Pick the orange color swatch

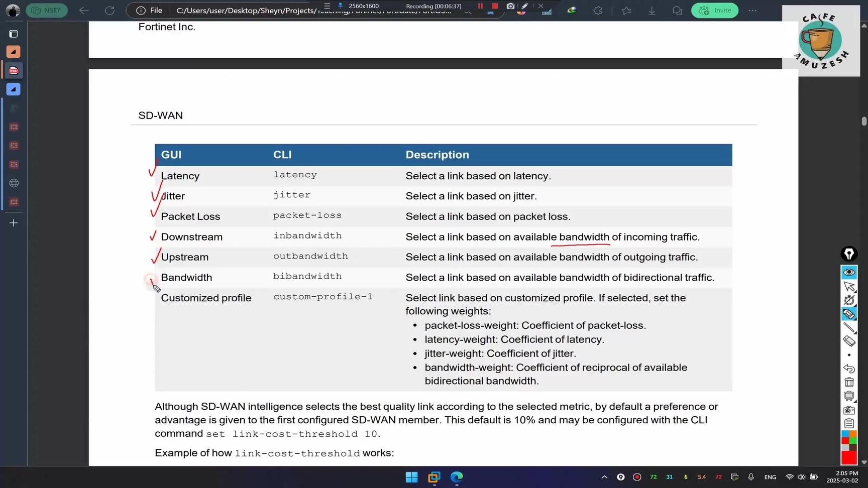pyautogui.click(x=853, y=434)
